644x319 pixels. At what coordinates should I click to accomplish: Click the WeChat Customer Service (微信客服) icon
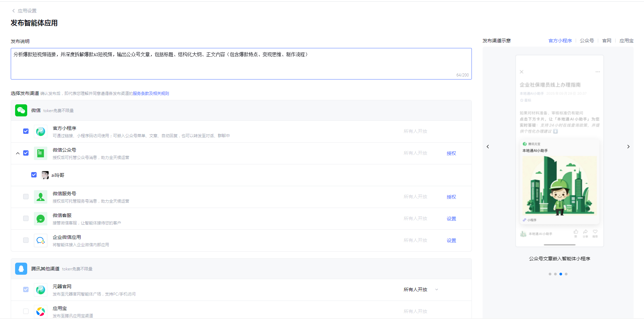click(x=41, y=219)
